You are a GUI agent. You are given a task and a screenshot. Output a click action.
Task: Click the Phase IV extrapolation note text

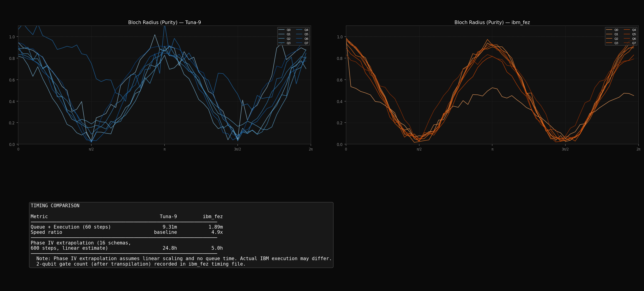(x=184, y=259)
